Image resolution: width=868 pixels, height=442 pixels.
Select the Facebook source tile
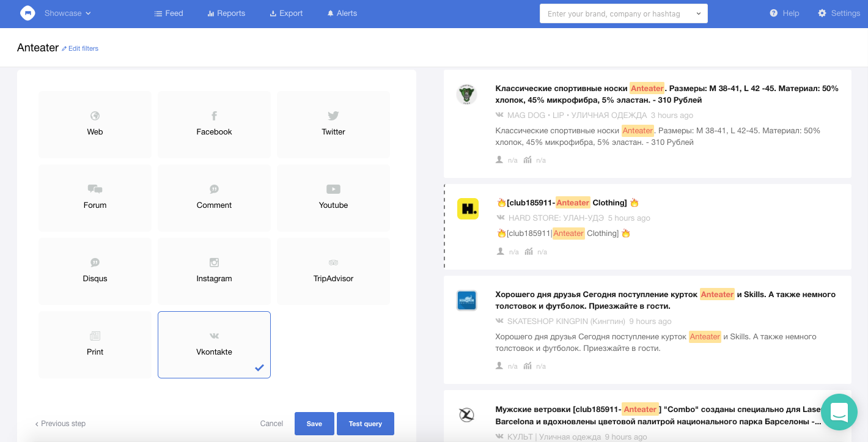pyautogui.click(x=214, y=125)
